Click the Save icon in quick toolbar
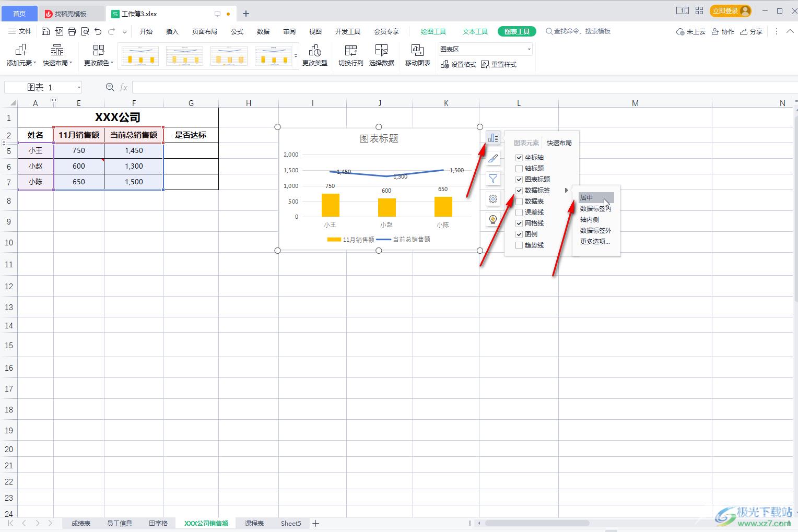Screen dimensions: 798x532 pos(45,31)
